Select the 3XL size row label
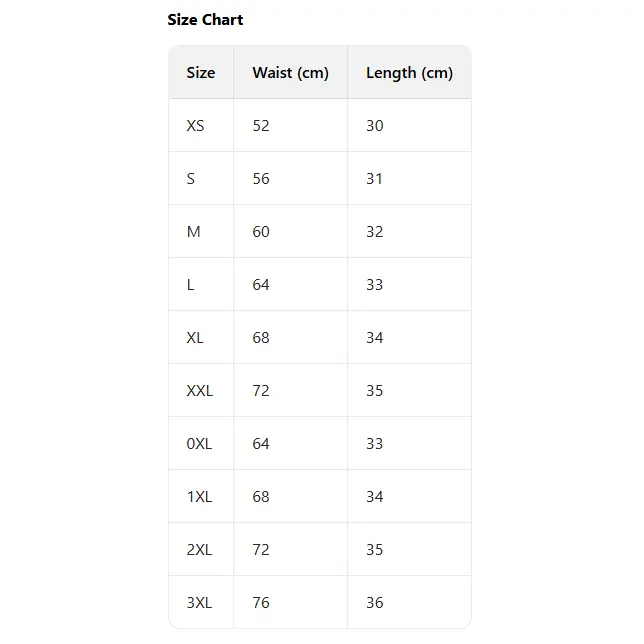Image resolution: width=644 pixels, height=644 pixels. click(x=199, y=602)
